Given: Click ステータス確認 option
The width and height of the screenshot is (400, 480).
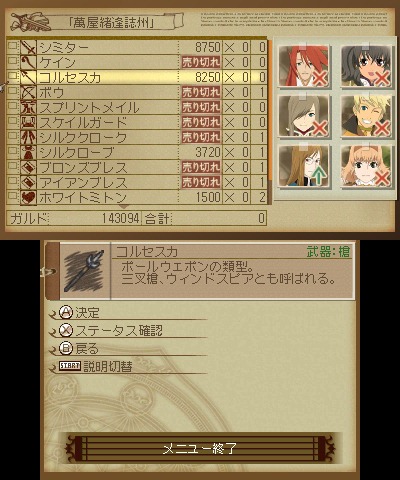Looking at the screenshot, I should pyautogui.click(x=111, y=331).
